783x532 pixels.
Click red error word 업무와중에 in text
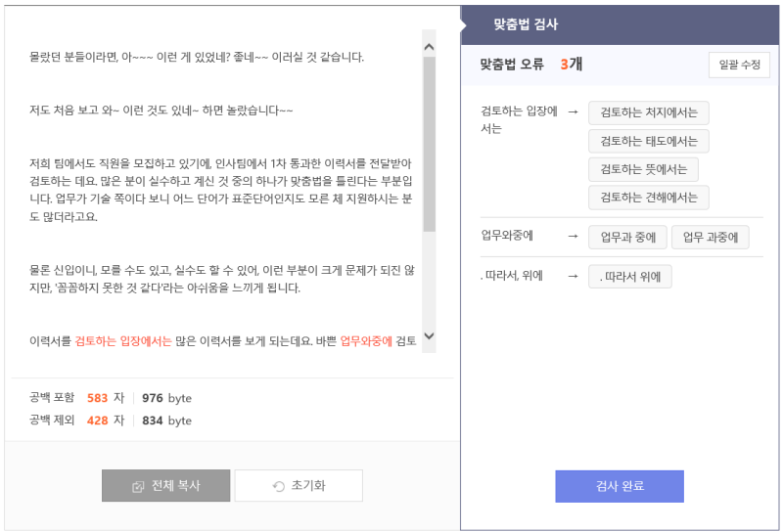click(x=366, y=341)
